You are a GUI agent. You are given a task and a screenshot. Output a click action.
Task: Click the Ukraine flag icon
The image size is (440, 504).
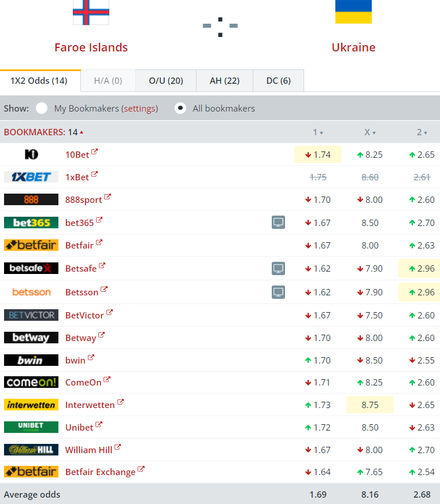353,12
